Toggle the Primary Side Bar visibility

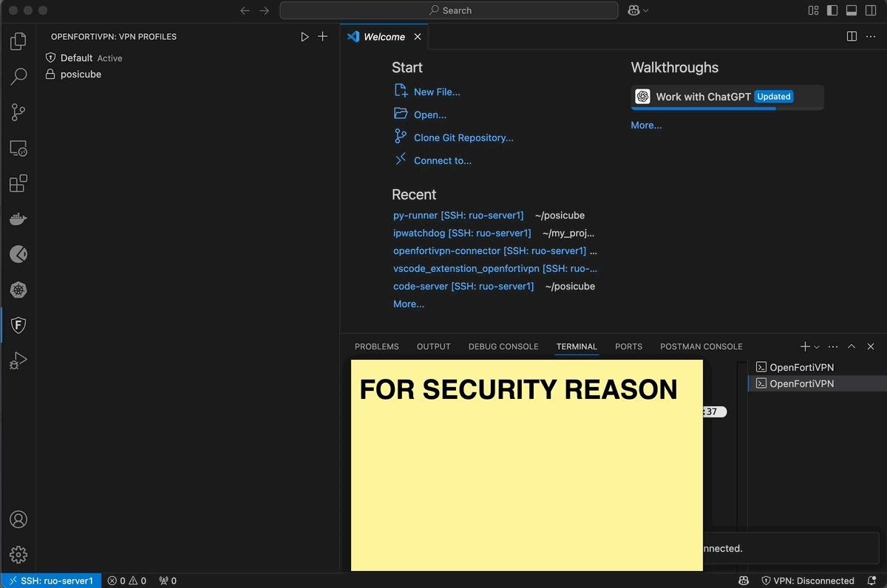832,10
